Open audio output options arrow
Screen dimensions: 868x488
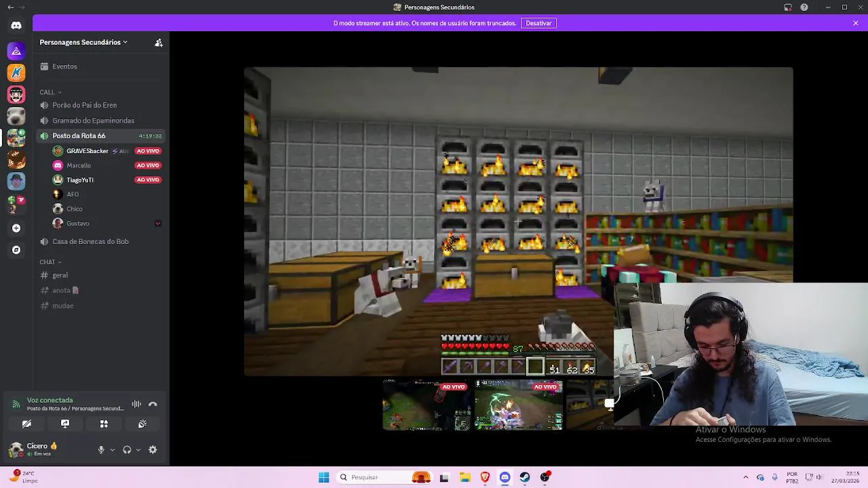pos(138,449)
